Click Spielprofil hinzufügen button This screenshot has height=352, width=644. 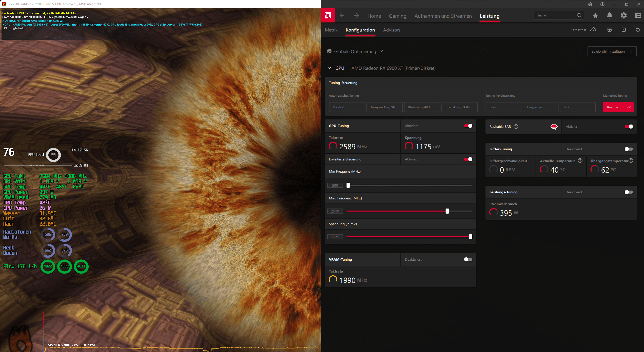pos(612,51)
